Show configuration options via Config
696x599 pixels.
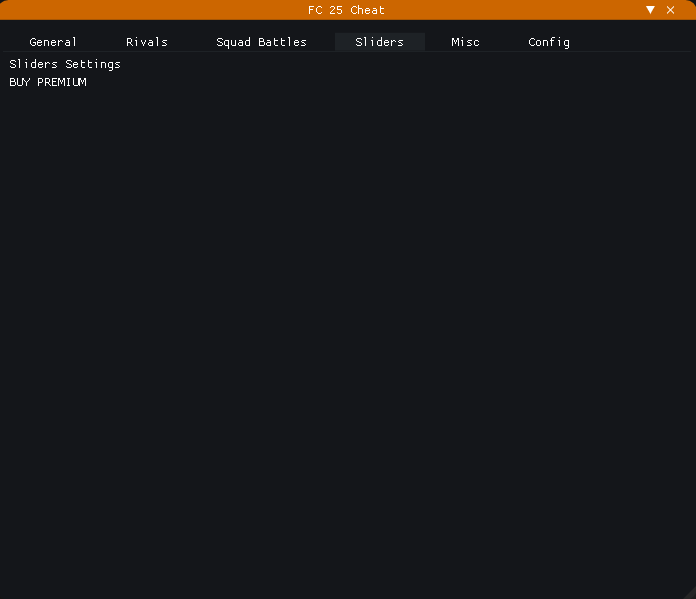549,42
